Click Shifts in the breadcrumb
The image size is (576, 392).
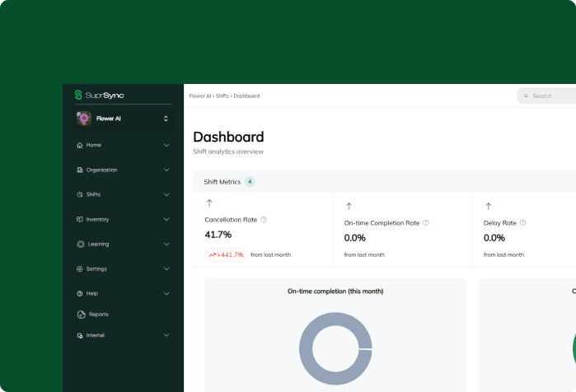[222, 96]
